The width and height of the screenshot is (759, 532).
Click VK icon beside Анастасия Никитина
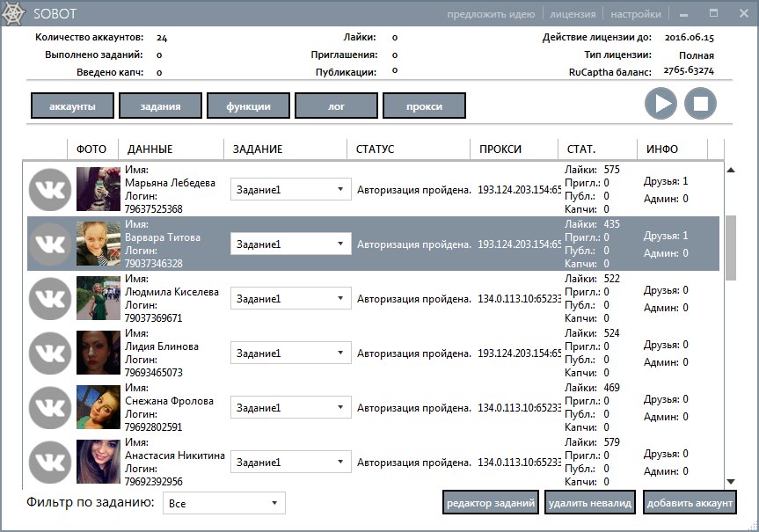[x=51, y=463]
